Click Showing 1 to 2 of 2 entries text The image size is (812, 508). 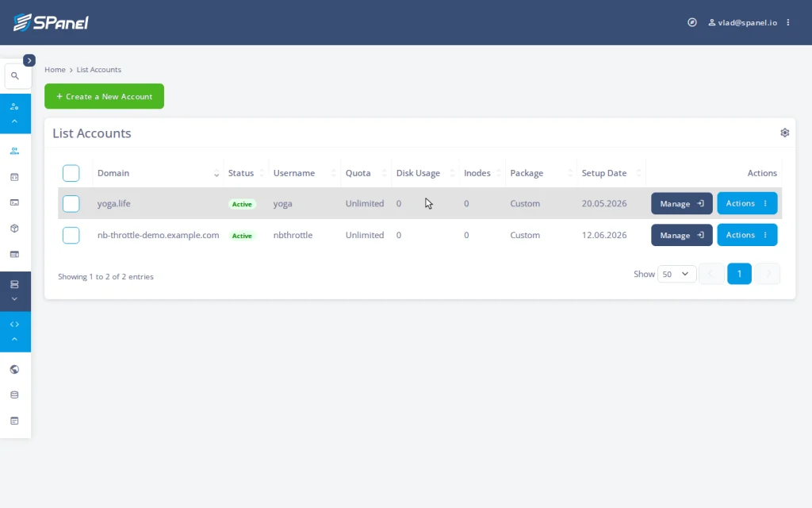tap(105, 277)
